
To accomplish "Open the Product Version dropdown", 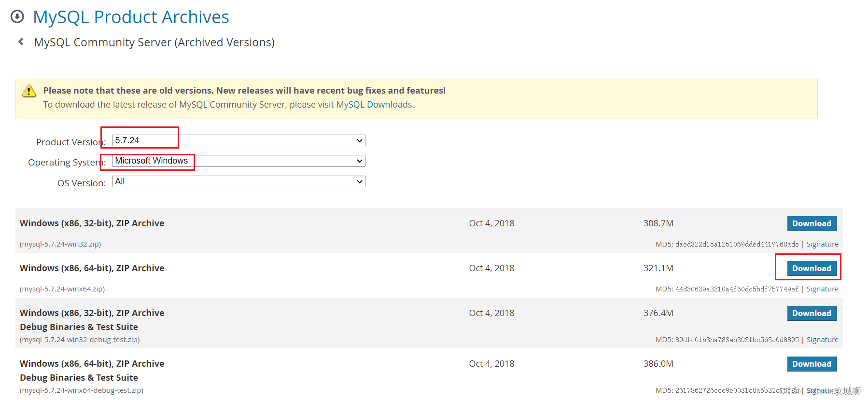I will 238,140.
